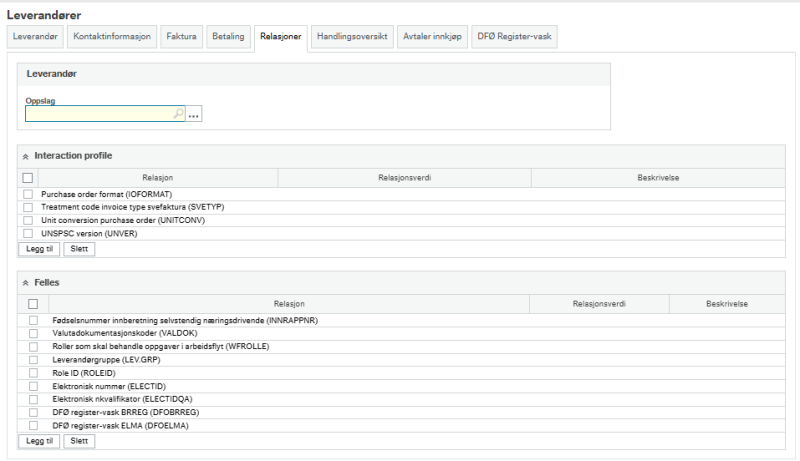The height and width of the screenshot is (461, 800).
Task: Click Slett under Felles table
Action: (x=79, y=441)
